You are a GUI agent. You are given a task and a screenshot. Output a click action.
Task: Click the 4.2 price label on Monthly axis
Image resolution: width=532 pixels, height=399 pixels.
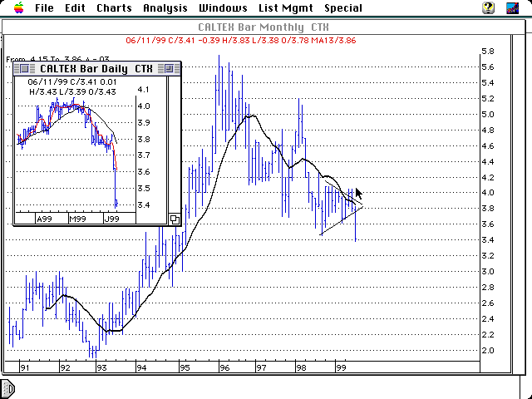(x=488, y=177)
